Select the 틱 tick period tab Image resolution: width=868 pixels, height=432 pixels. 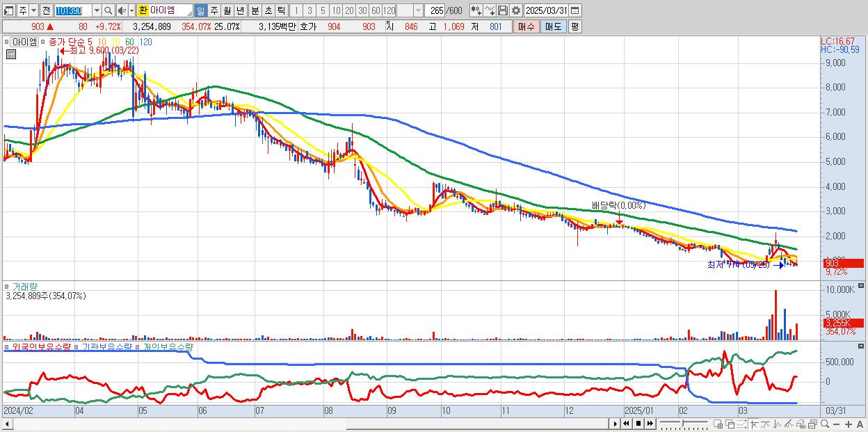281,10
